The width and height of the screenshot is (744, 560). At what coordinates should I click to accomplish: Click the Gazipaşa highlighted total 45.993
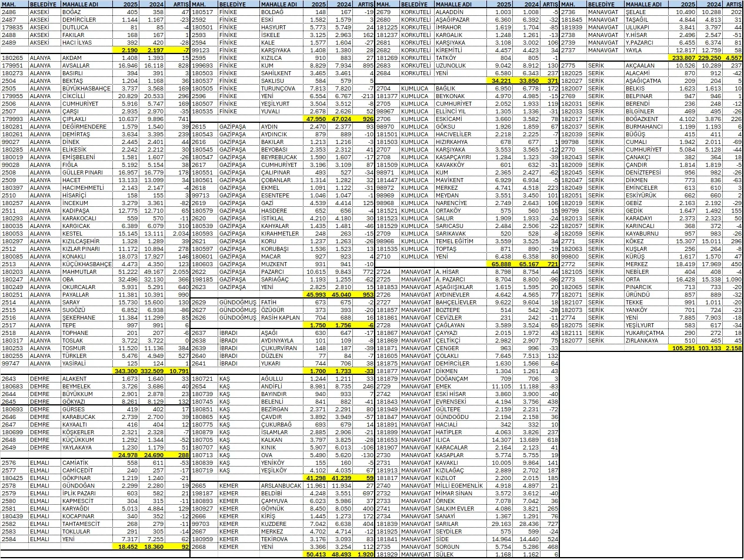(316, 294)
